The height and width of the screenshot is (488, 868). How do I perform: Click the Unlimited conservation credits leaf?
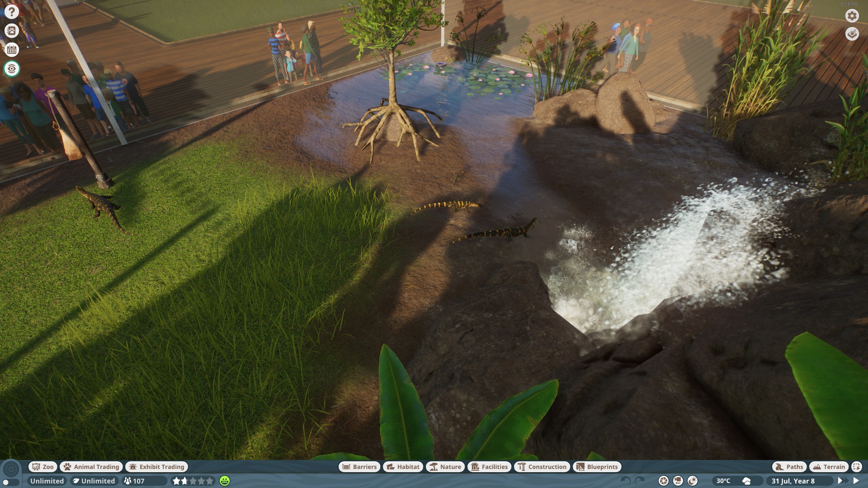94,481
